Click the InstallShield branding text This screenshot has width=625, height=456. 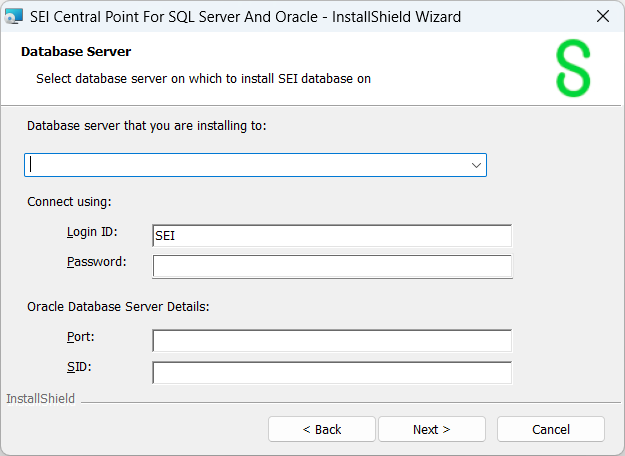pos(40,399)
